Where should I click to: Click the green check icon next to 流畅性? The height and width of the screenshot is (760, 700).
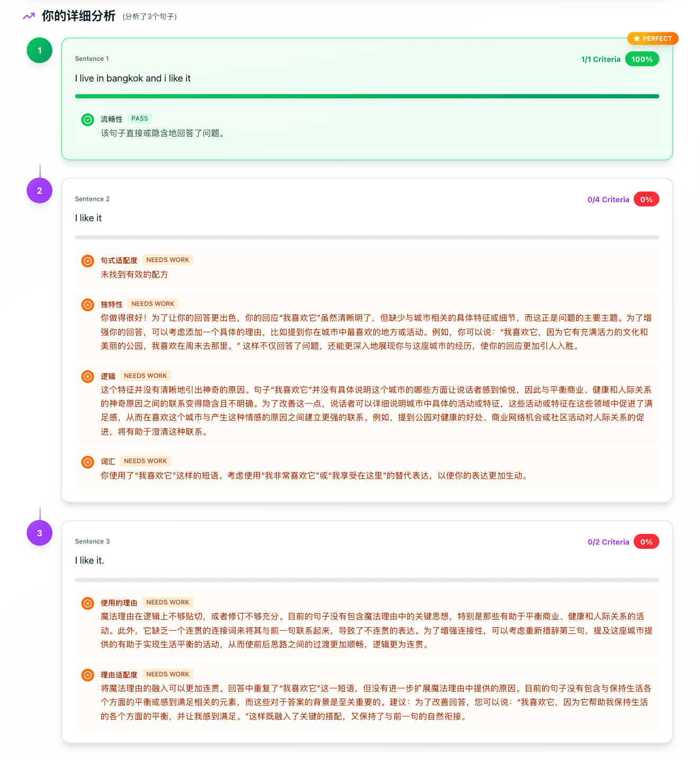click(x=88, y=120)
